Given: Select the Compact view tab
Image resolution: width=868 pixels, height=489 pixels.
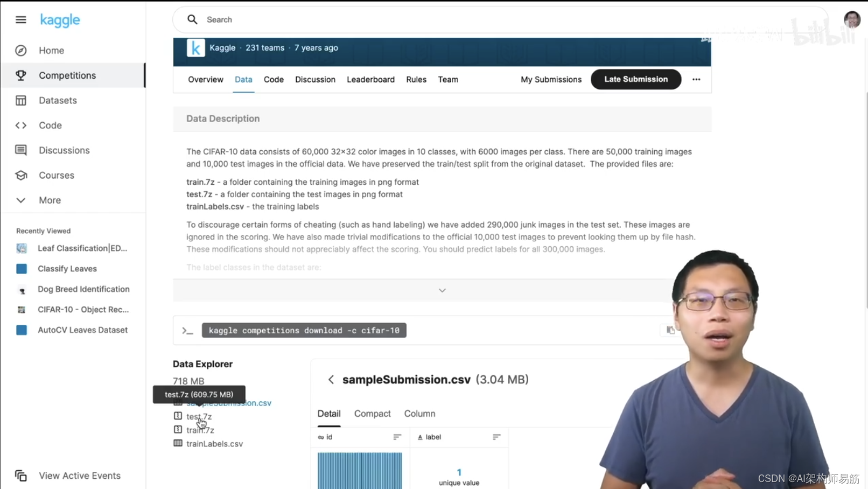Looking at the screenshot, I should point(372,414).
